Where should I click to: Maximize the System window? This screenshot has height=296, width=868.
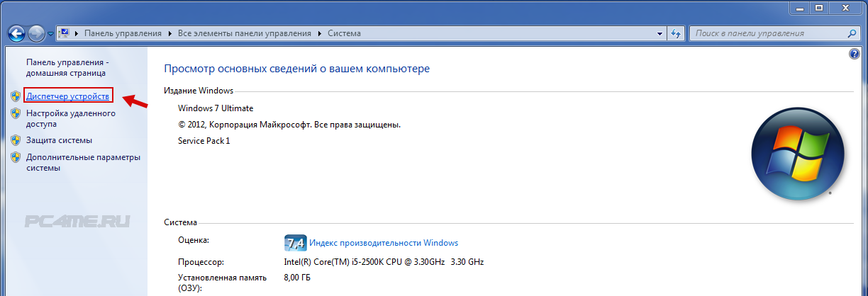(x=819, y=7)
